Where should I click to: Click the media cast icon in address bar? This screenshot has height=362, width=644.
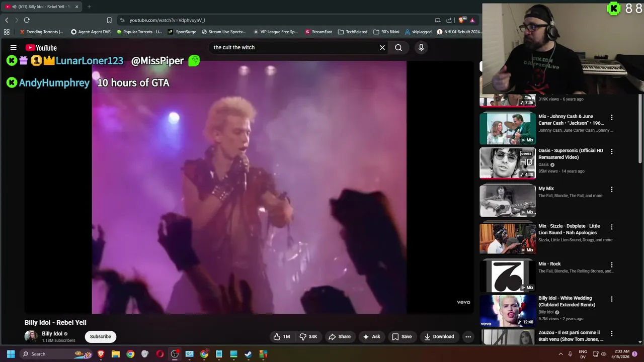[x=438, y=20]
